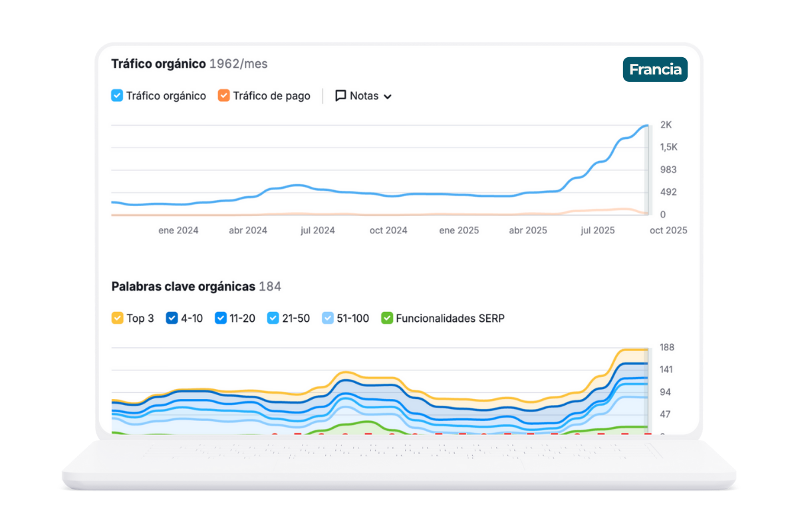Screen dimensions: 798x532
Task: Toggle the 4-10 keyword range checkbox
Action: 171,318
